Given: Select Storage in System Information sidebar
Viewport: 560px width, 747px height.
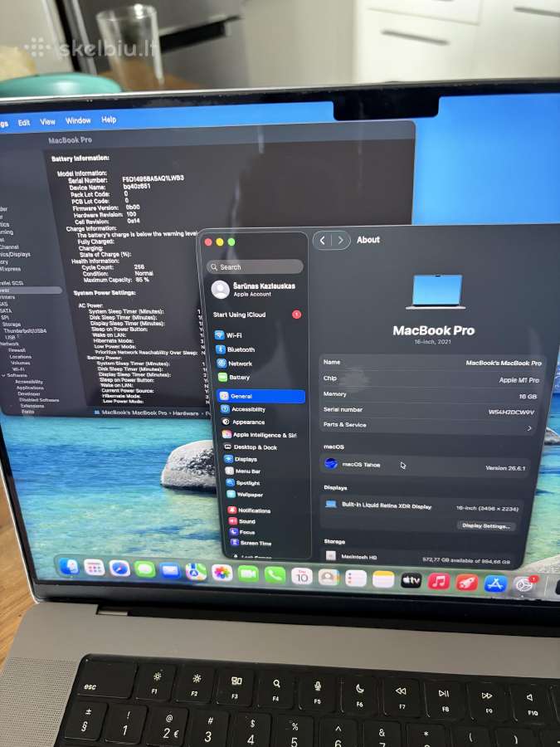Looking at the screenshot, I should (x=12, y=324).
